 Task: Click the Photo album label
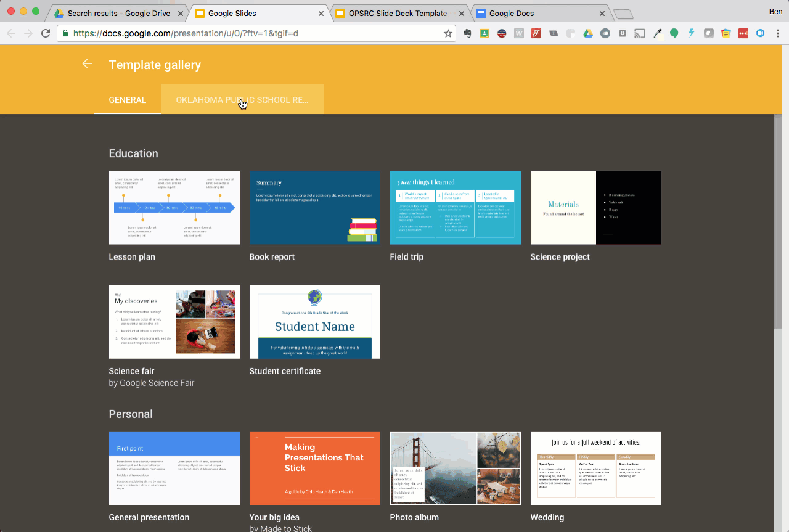point(414,518)
